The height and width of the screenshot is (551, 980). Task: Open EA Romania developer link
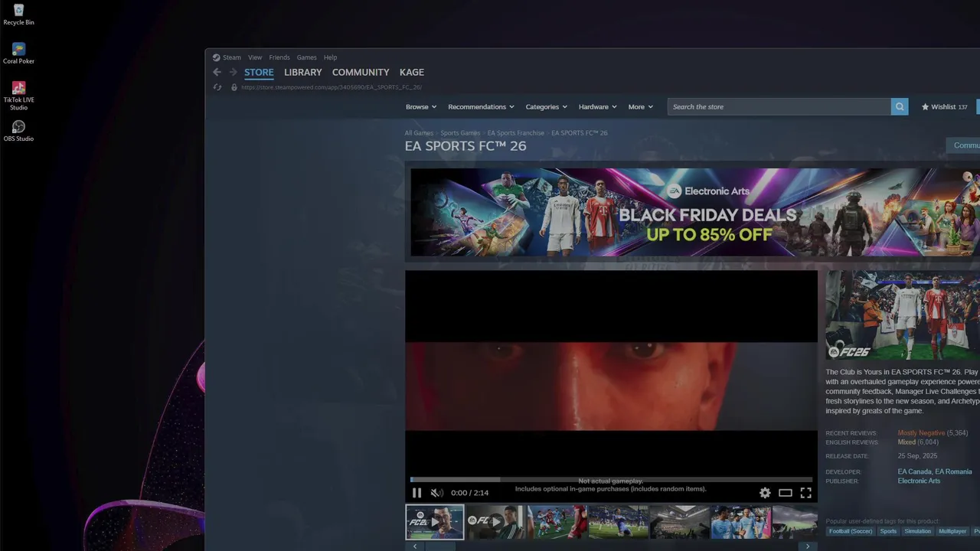pyautogui.click(x=953, y=472)
